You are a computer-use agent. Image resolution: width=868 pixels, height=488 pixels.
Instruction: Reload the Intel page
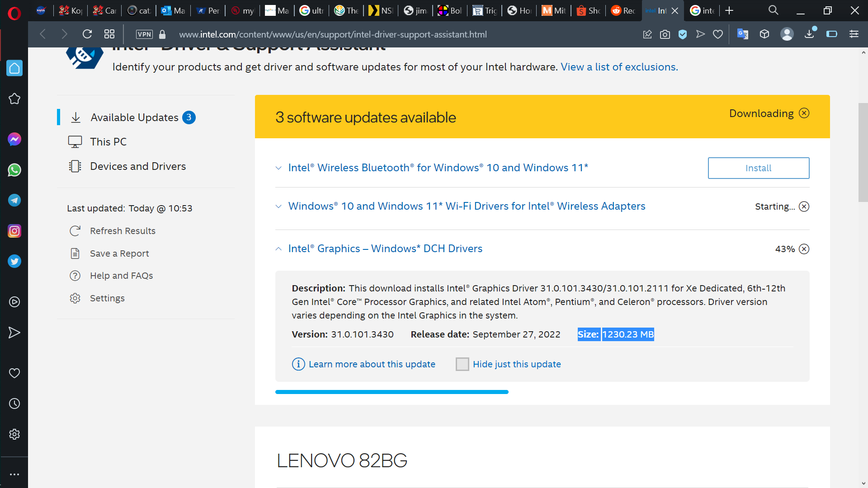[87, 34]
